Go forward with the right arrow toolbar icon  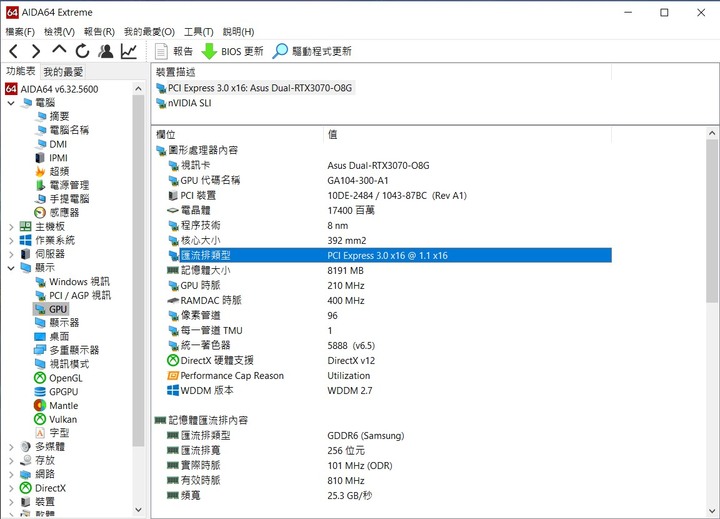coord(36,51)
